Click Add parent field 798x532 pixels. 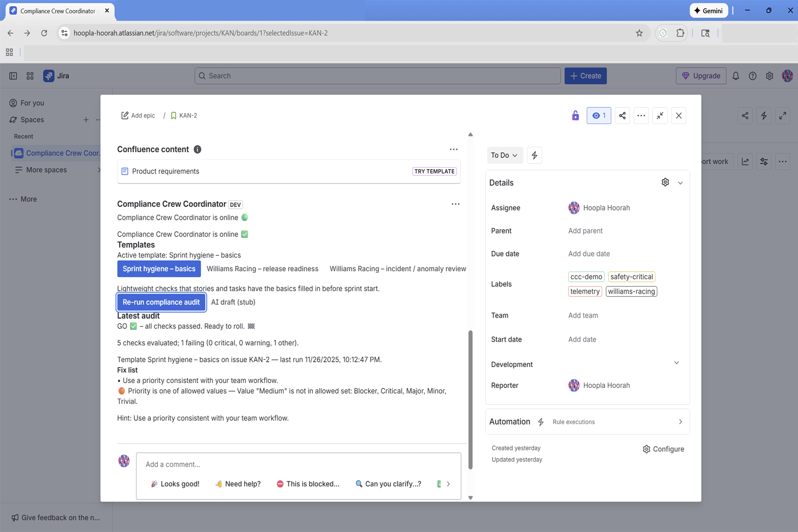coord(585,231)
